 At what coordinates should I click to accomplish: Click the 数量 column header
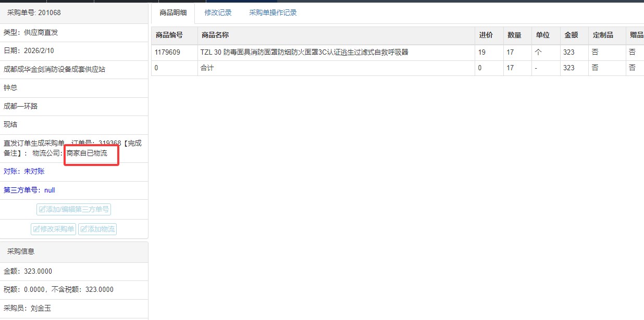point(514,35)
